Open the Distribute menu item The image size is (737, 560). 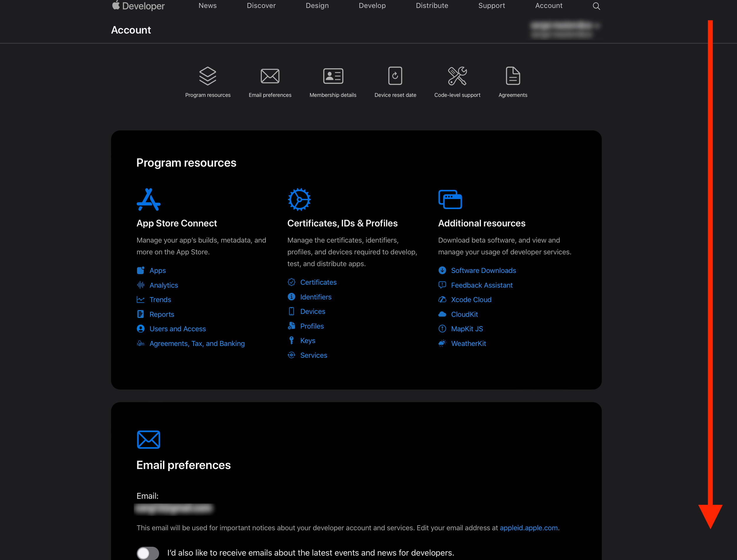click(432, 6)
